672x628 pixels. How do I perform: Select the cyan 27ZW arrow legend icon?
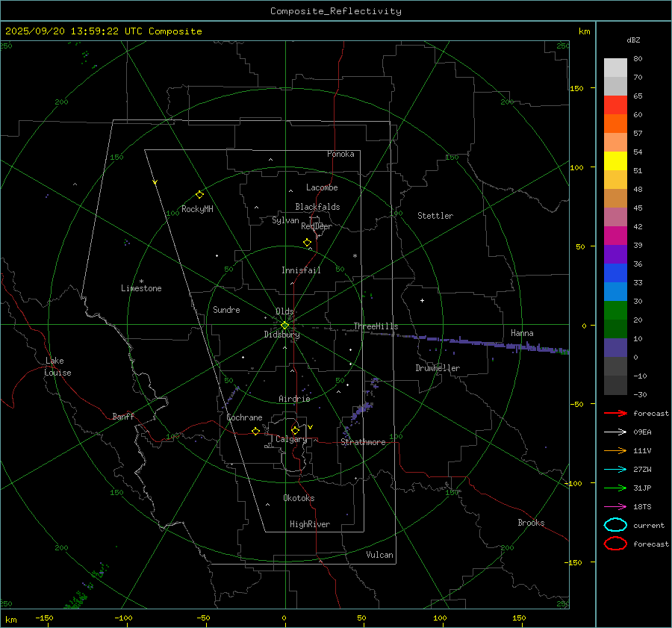(615, 469)
